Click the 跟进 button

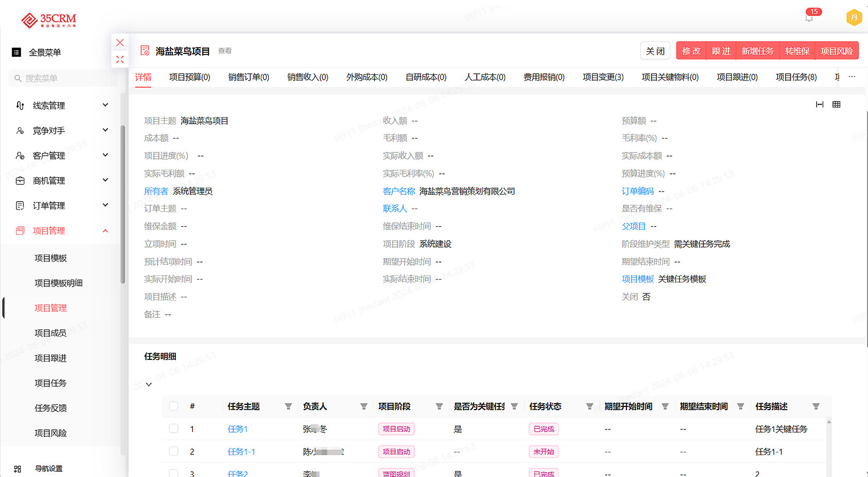721,51
